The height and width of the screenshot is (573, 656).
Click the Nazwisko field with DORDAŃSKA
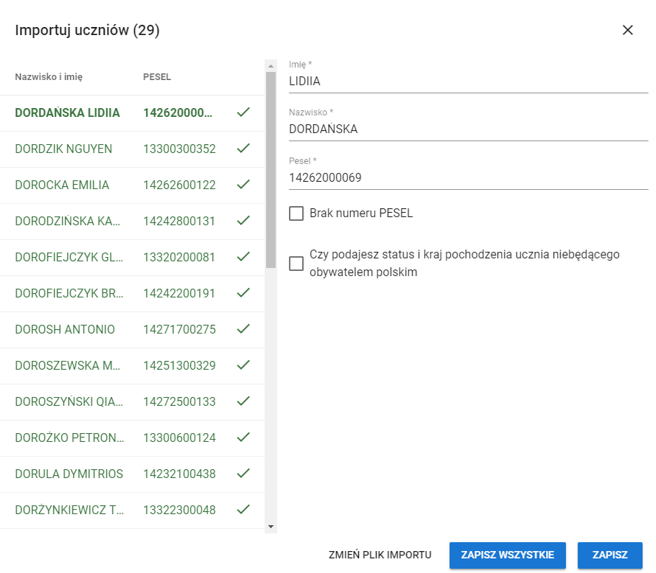(x=468, y=129)
